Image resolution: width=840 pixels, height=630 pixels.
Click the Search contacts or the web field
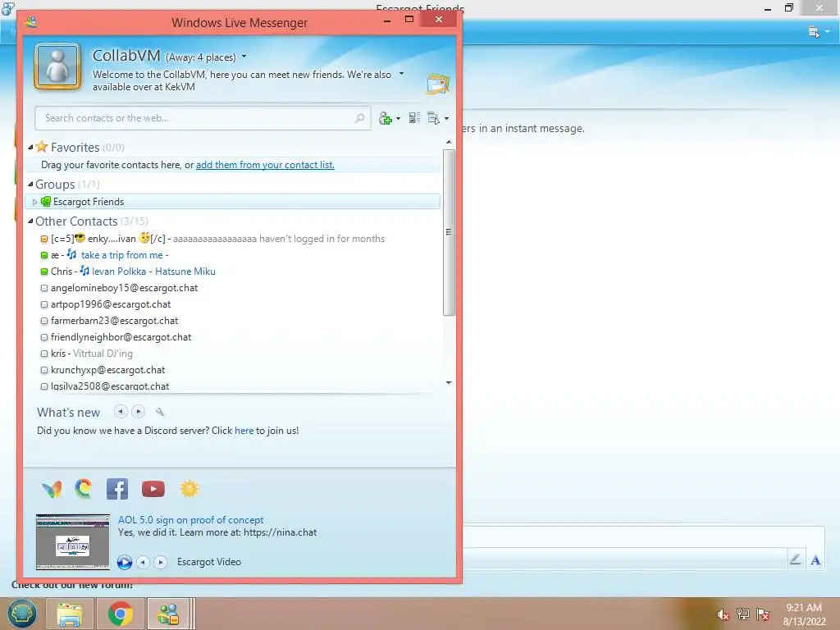pyautogui.click(x=203, y=118)
